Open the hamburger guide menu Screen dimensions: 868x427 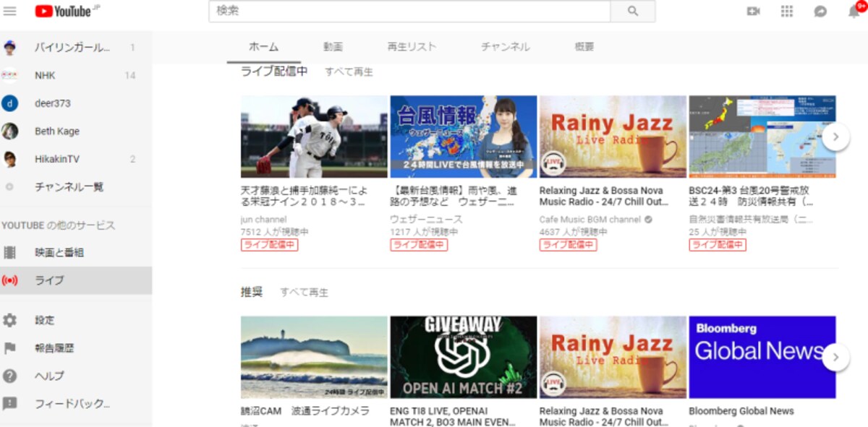click(9, 11)
